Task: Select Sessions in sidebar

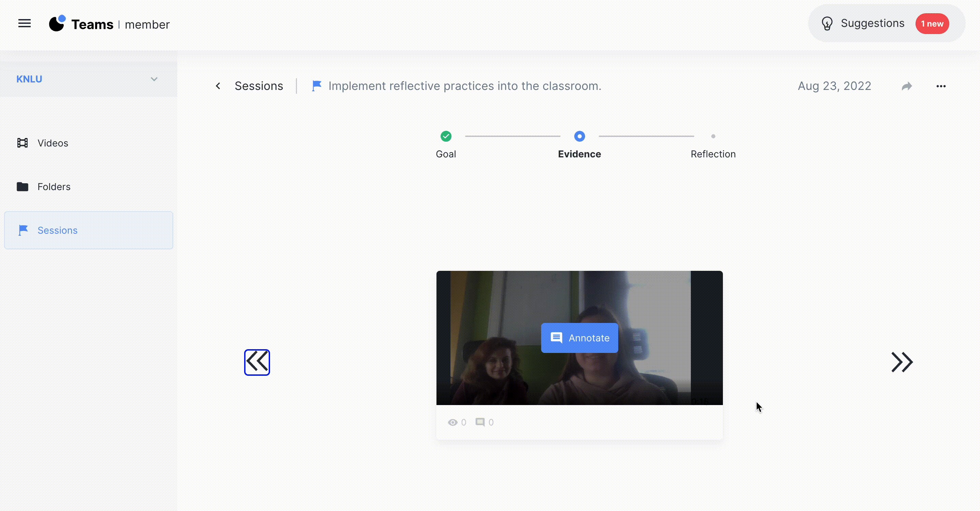Action: click(x=57, y=230)
